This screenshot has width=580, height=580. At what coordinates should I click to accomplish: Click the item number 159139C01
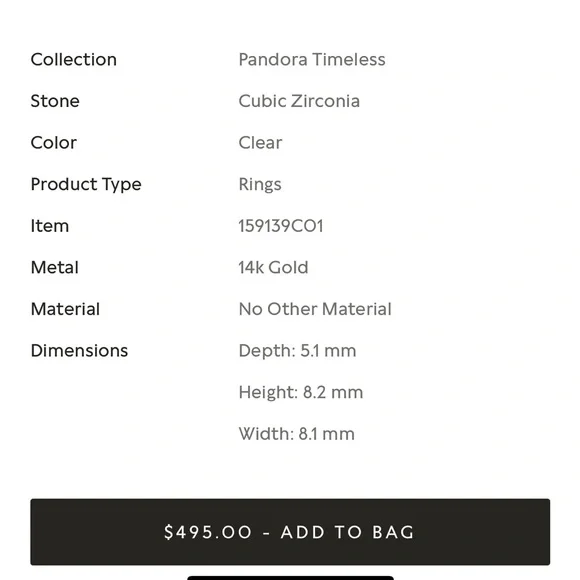tap(281, 226)
